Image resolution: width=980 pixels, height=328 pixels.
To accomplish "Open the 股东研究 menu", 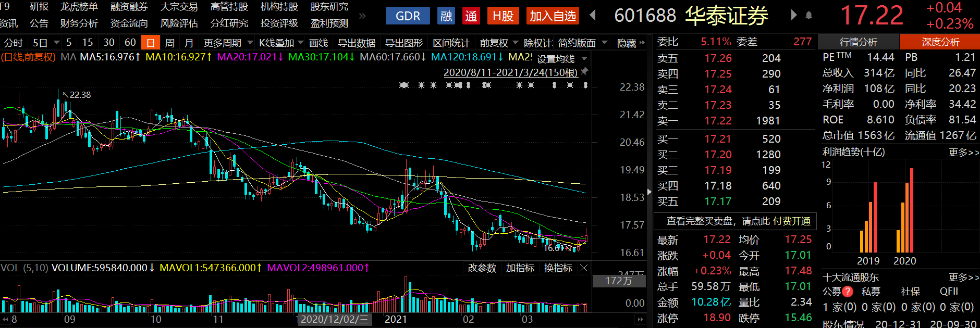I will (x=329, y=7).
